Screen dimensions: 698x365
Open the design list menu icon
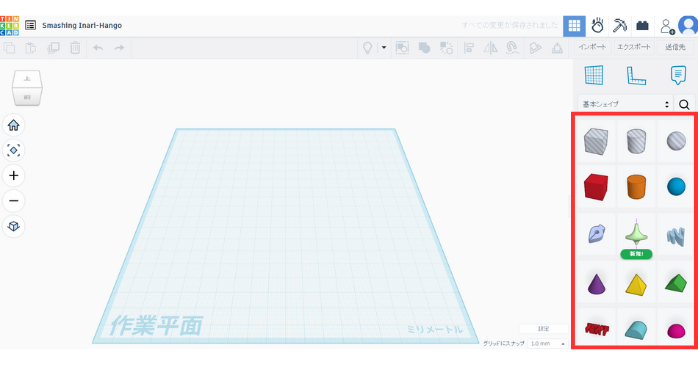30,25
